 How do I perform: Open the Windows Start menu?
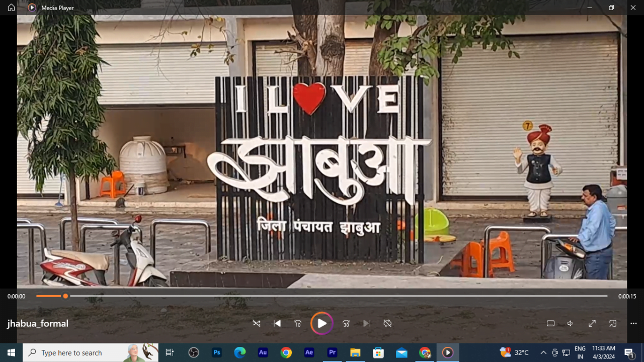[x=11, y=352]
